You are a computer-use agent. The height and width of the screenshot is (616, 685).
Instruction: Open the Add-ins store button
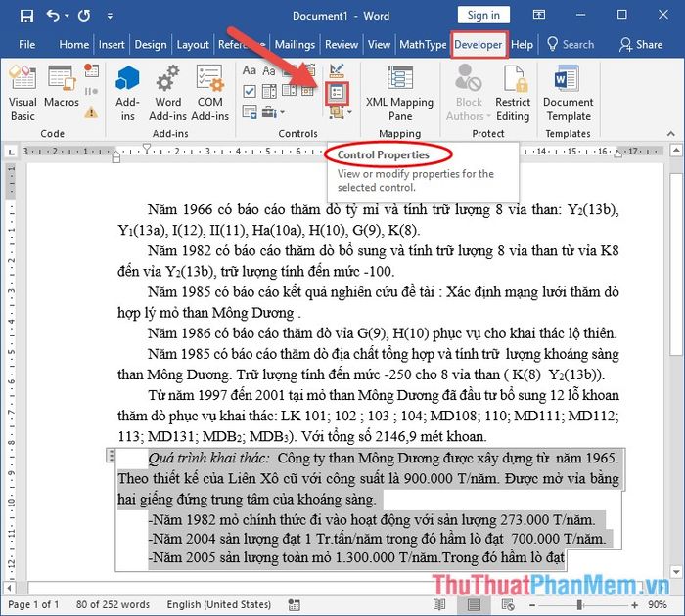[x=127, y=93]
